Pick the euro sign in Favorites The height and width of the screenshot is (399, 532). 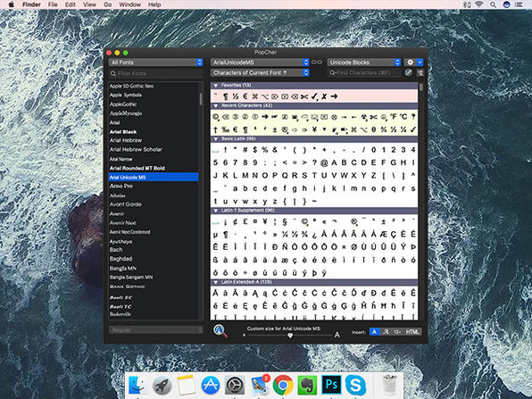click(245, 96)
